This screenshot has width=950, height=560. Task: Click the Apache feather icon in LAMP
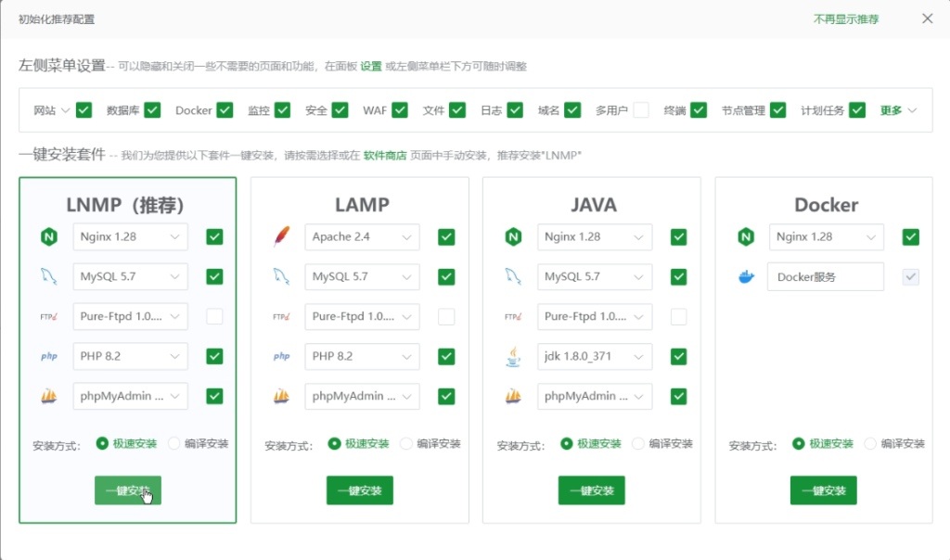280,237
